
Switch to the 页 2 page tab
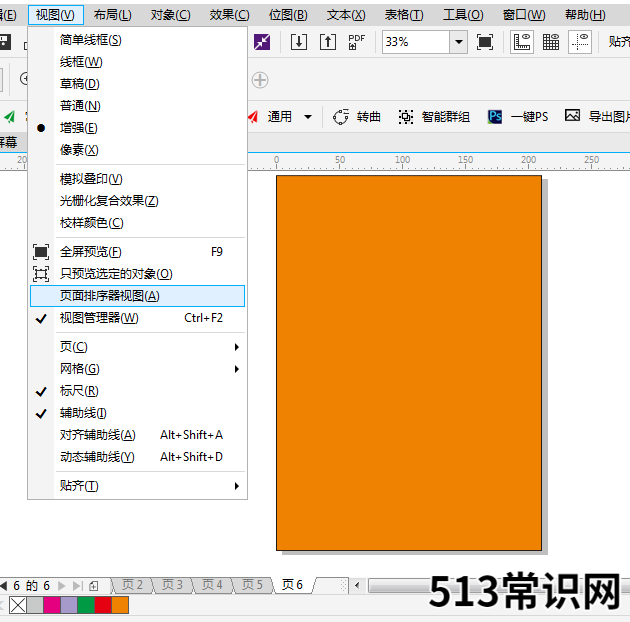click(132, 585)
